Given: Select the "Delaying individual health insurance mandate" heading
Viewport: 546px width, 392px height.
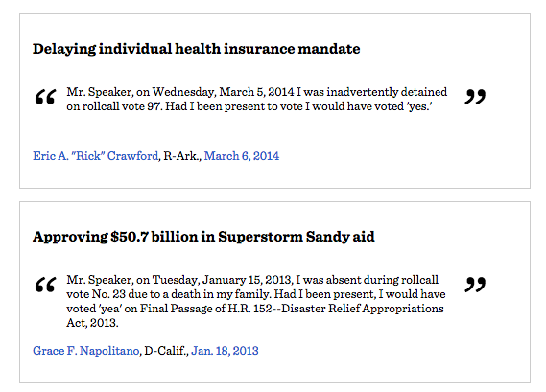Looking at the screenshot, I should pyautogui.click(x=197, y=49).
